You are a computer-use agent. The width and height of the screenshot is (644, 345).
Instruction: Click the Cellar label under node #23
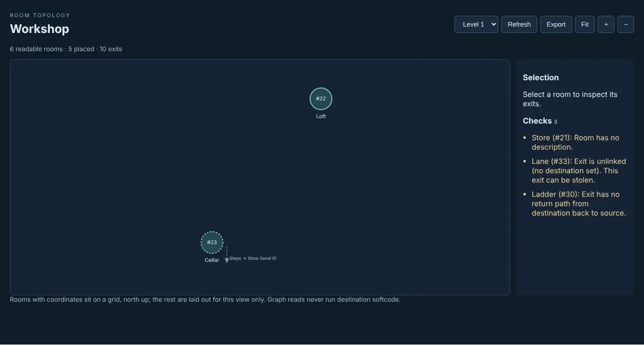tap(212, 260)
